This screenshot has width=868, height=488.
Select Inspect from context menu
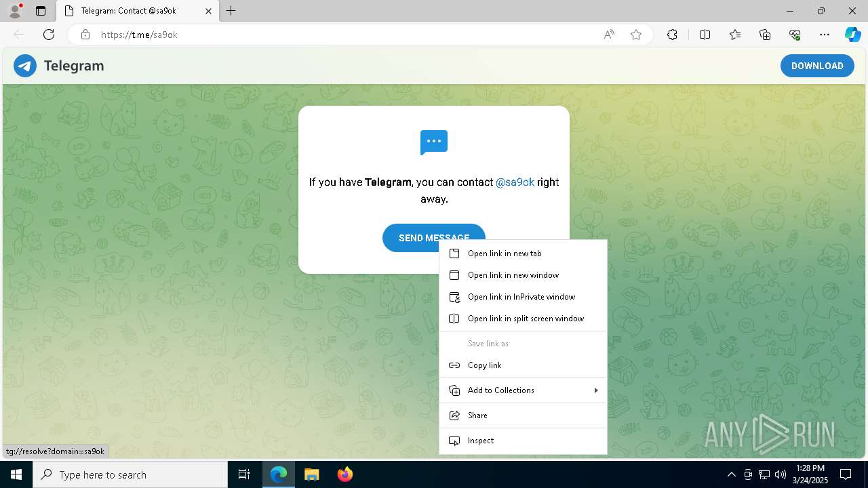(x=523, y=441)
